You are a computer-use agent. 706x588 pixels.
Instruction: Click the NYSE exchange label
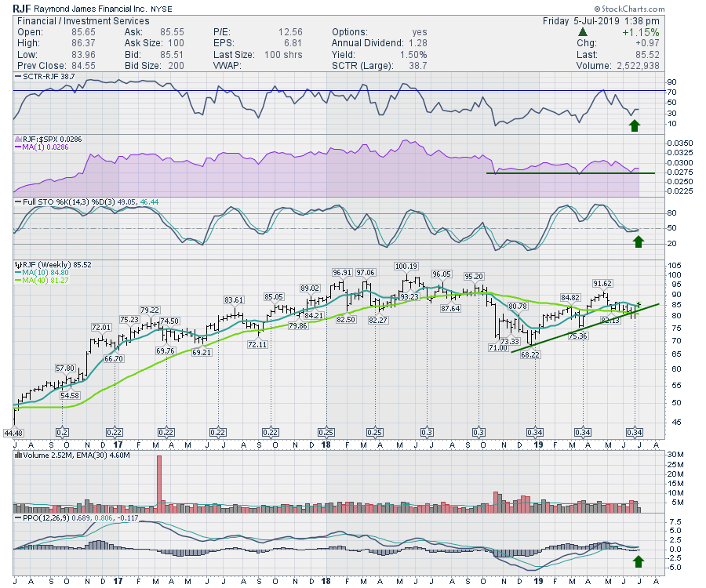161,9
